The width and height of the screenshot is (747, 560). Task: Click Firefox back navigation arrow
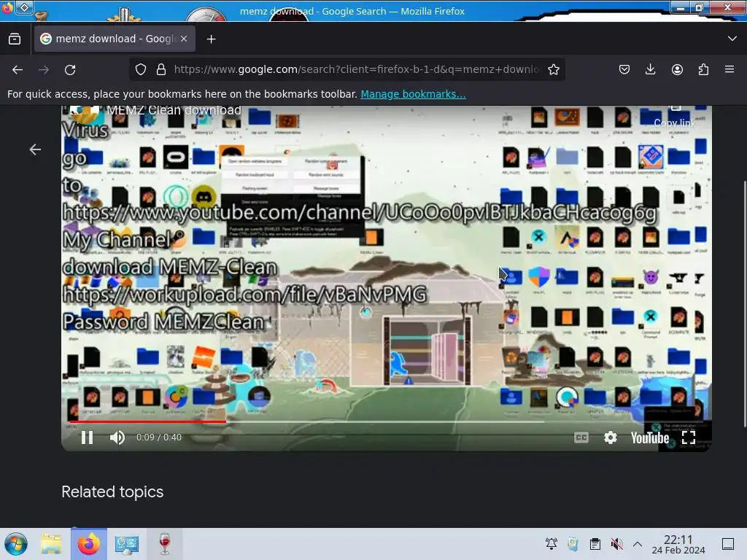18,69
